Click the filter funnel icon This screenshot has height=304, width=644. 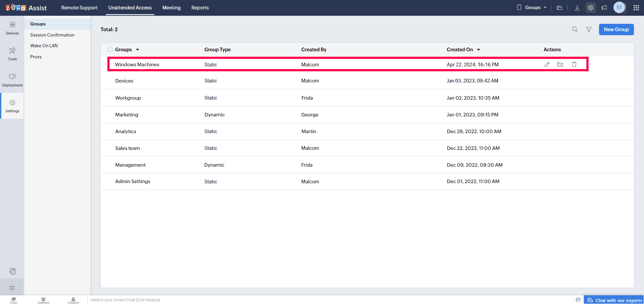pos(589,29)
